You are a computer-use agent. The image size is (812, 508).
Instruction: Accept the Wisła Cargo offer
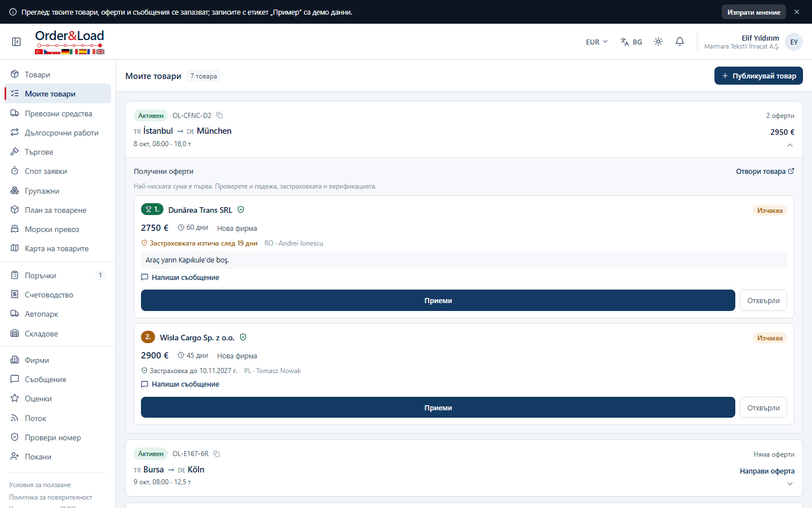tap(438, 408)
